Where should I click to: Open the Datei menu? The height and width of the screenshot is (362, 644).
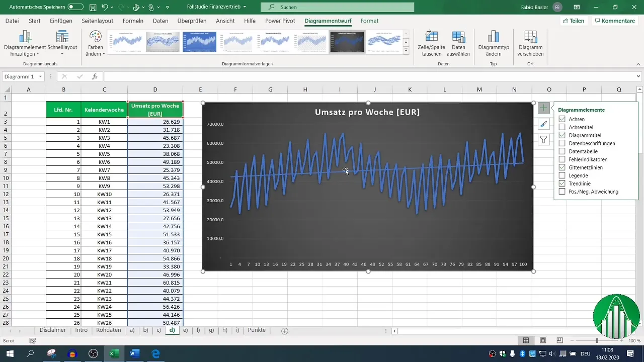pyautogui.click(x=12, y=21)
